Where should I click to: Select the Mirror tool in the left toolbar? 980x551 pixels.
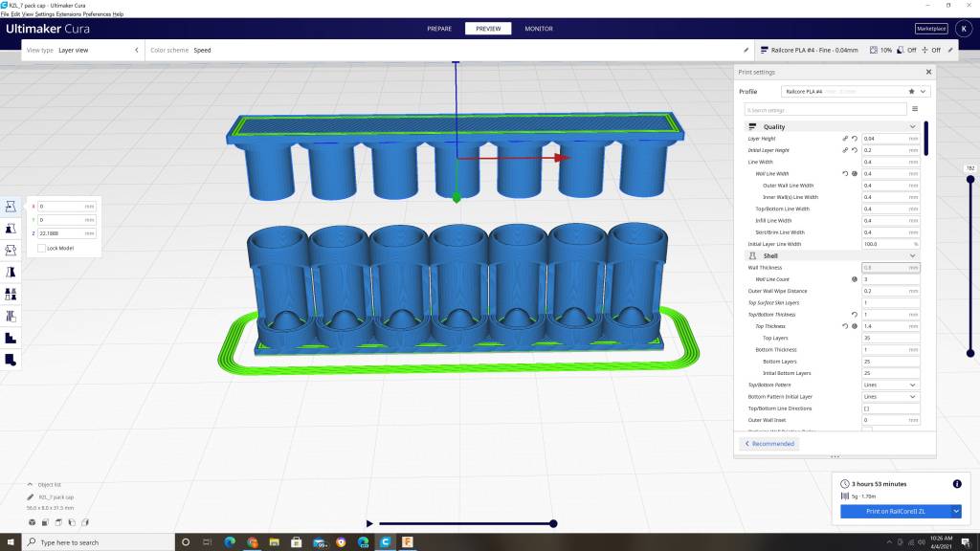click(11, 273)
